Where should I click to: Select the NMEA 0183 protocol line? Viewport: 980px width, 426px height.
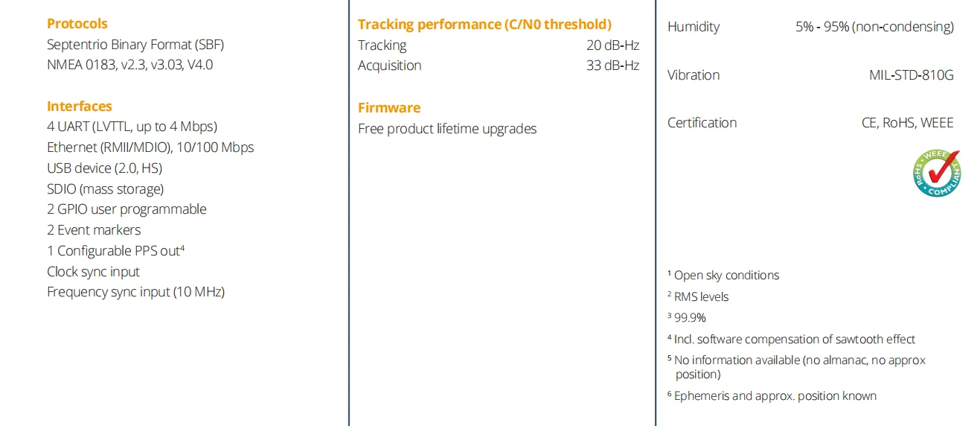point(130,65)
